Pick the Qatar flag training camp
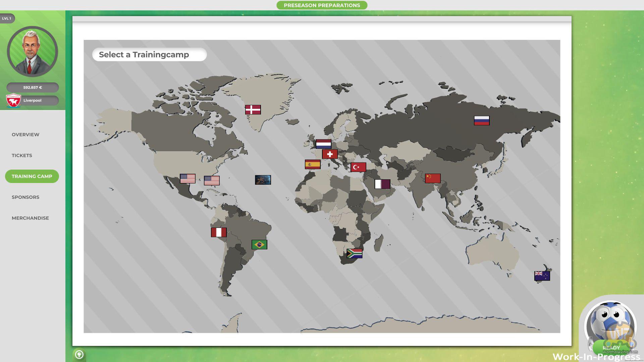Viewport: 644px width, 362px height. point(382,184)
